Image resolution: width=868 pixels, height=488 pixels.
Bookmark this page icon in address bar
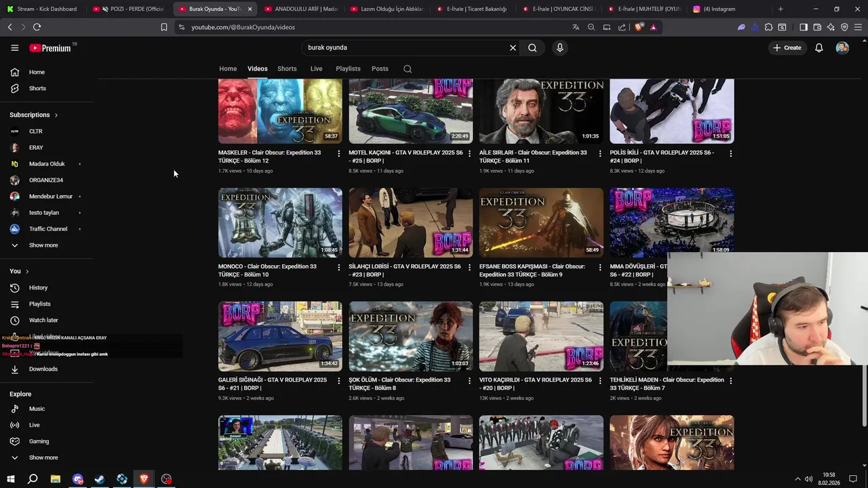click(164, 27)
